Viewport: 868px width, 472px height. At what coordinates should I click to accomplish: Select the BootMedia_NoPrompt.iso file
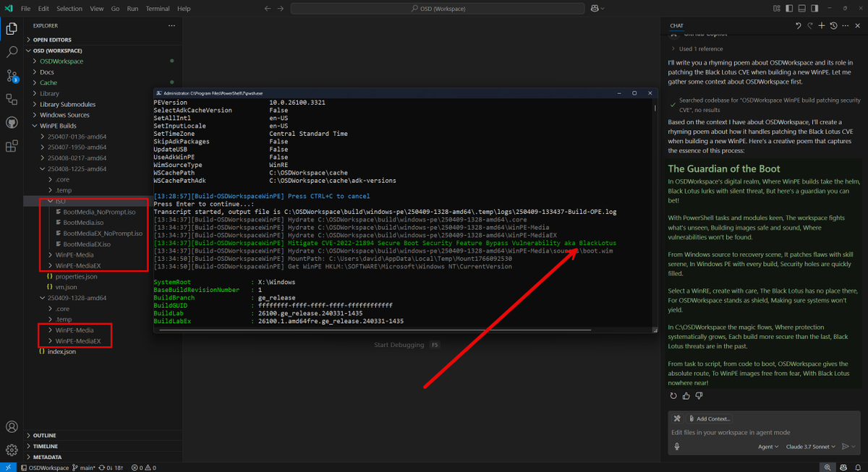click(x=100, y=212)
